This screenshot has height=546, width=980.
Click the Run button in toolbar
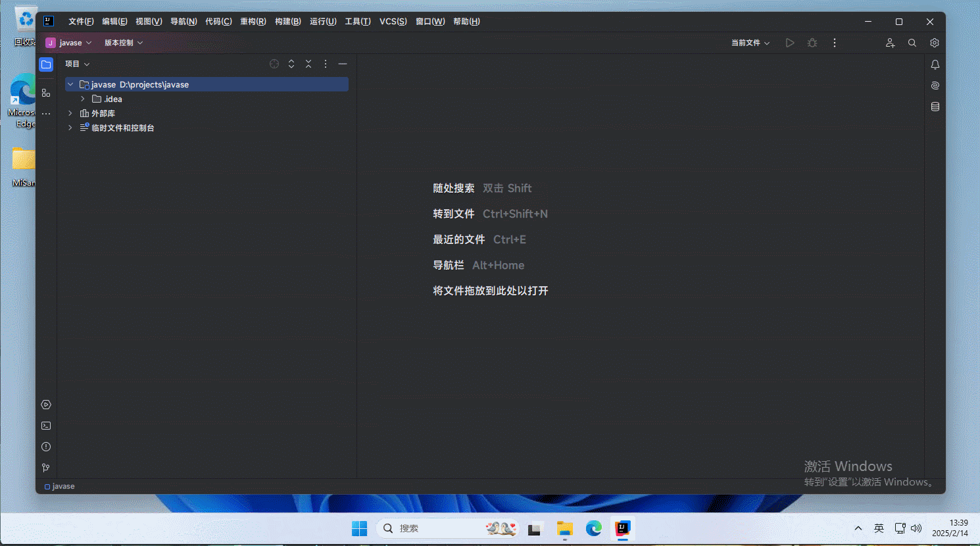(x=790, y=43)
